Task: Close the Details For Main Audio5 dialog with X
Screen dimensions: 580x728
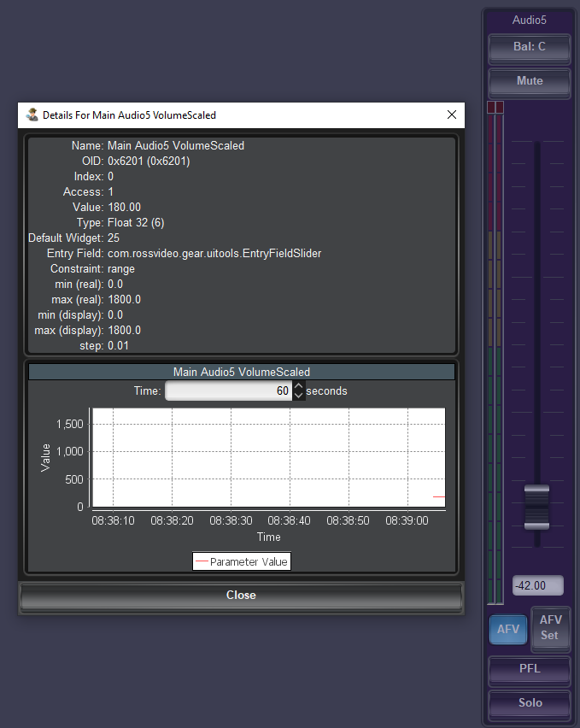Action: click(x=452, y=114)
